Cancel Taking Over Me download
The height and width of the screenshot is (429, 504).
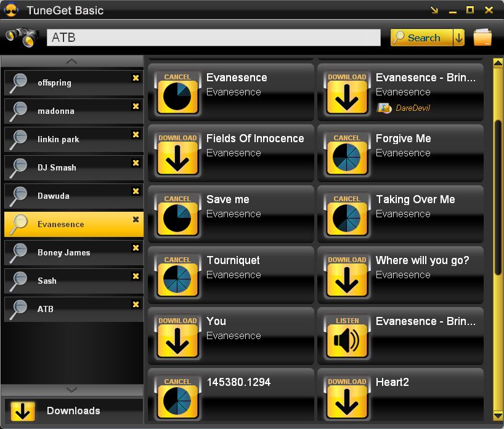click(347, 215)
